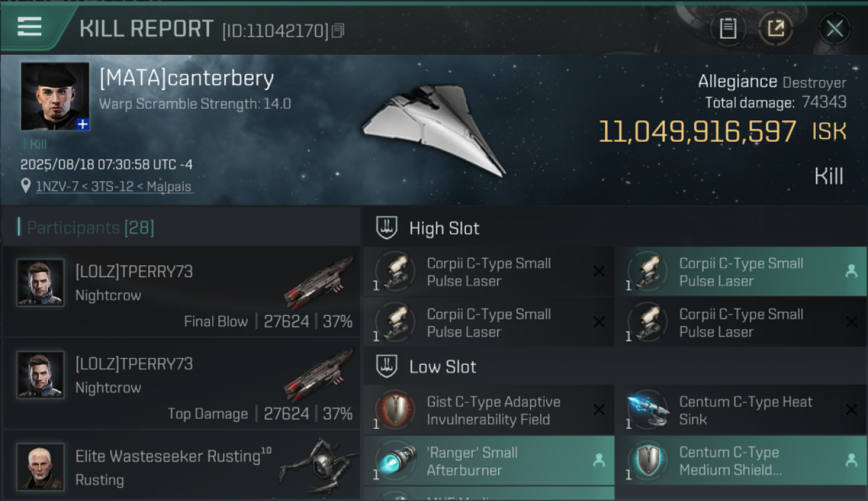
Task: Click the person marker on highlighted Pulse Laser
Action: click(851, 271)
